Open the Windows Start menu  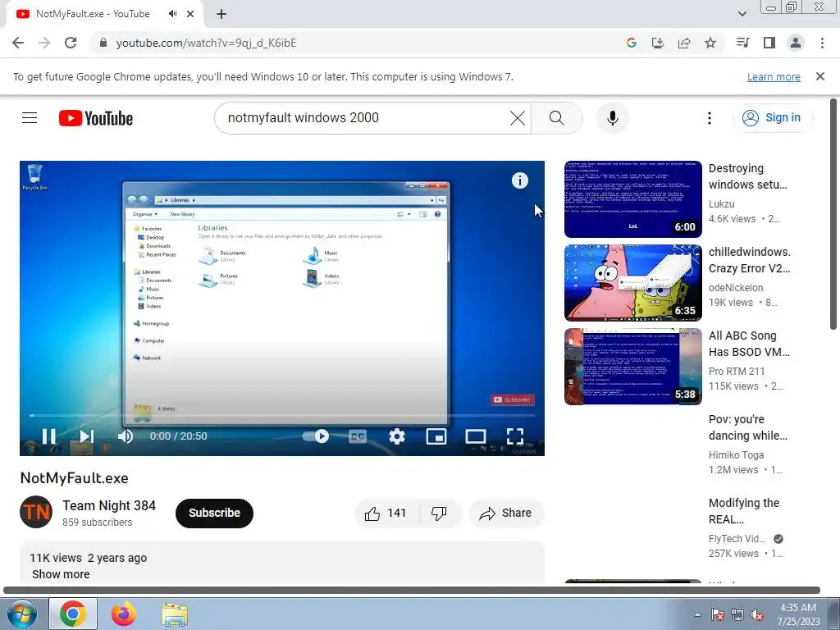pos(21,614)
